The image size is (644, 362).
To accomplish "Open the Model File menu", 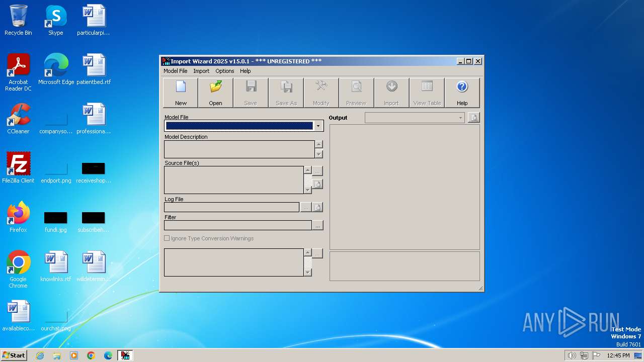I will point(176,71).
